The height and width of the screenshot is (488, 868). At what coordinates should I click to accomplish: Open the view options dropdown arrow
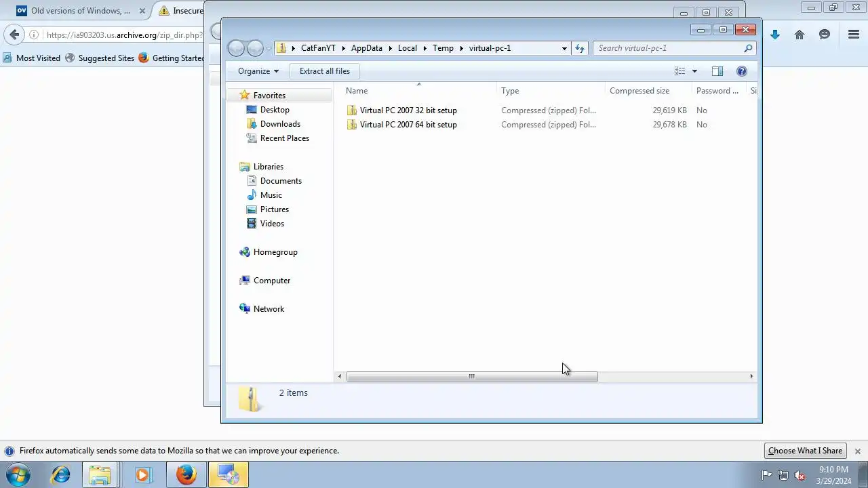coord(694,71)
